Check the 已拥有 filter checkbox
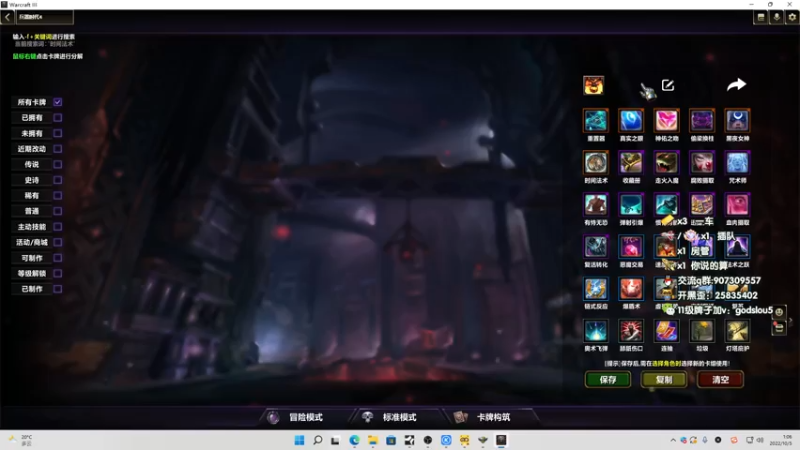This screenshot has height=450, width=800. [x=58, y=117]
